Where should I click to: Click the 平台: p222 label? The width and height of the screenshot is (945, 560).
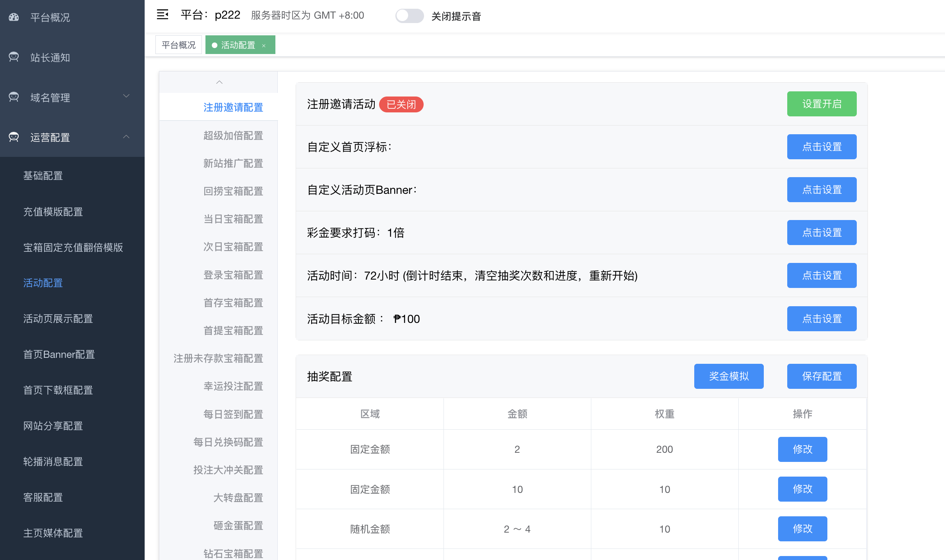point(210,15)
